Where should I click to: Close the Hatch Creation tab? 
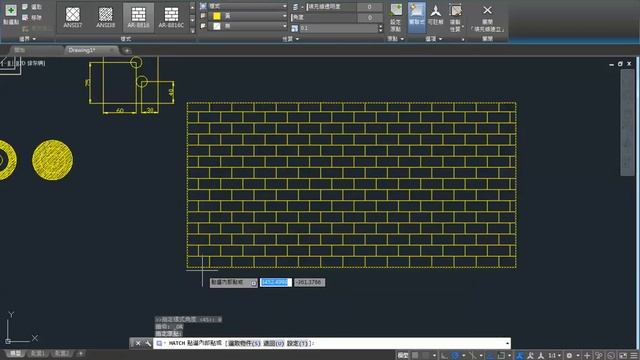pos(487,18)
